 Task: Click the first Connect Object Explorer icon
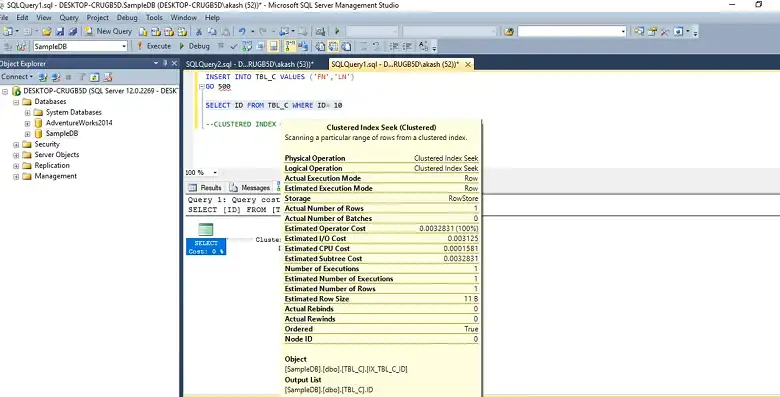(x=43, y=77)
